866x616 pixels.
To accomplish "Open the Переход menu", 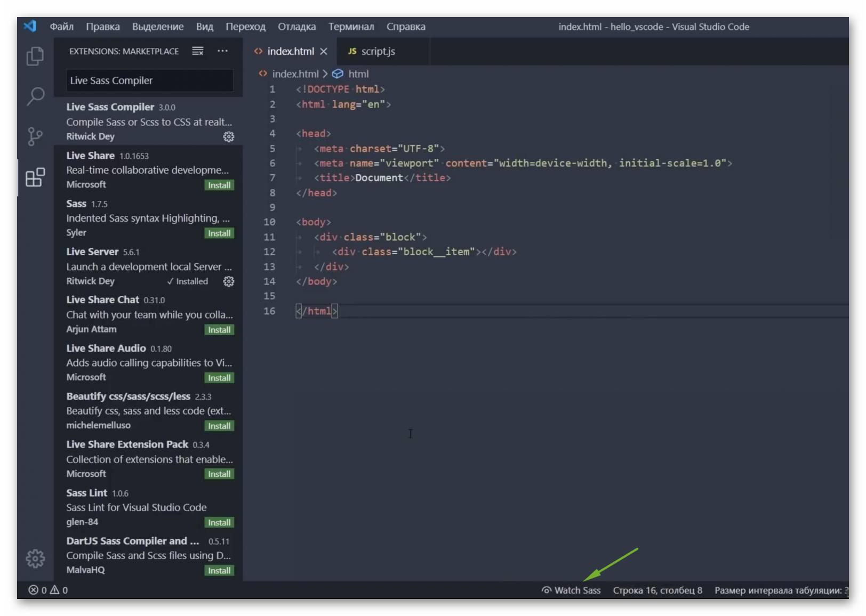I will click(245, 27).
